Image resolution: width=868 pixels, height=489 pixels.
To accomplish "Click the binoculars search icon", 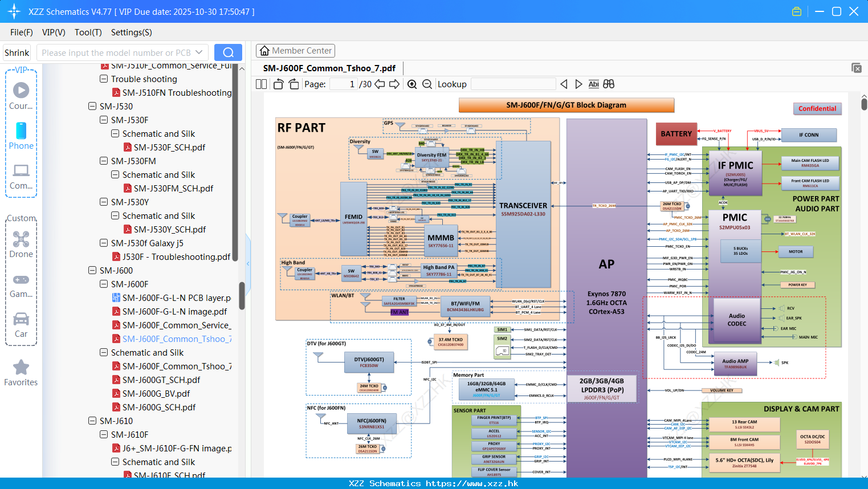I will [609, 84].
